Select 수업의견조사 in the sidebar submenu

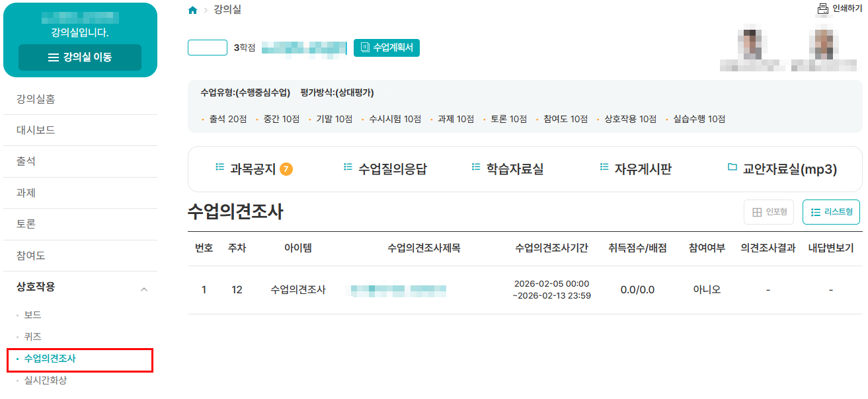point(50,359)
